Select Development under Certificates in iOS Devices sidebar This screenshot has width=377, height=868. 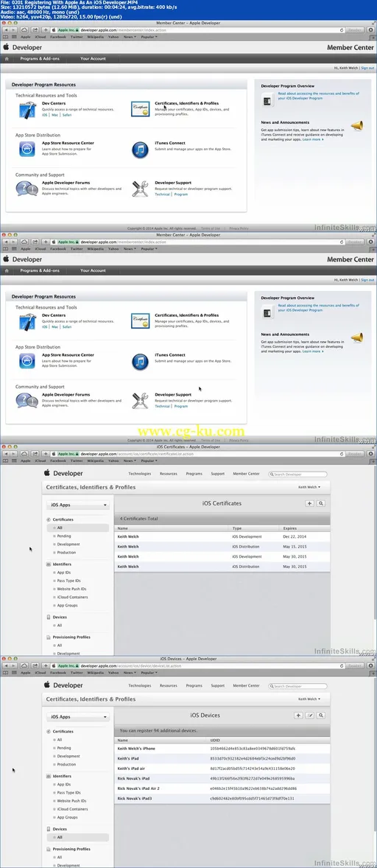68,756
